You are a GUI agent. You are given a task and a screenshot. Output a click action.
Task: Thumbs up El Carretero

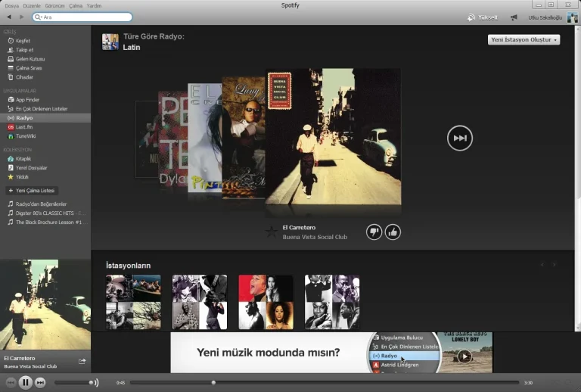click(393, 232)
